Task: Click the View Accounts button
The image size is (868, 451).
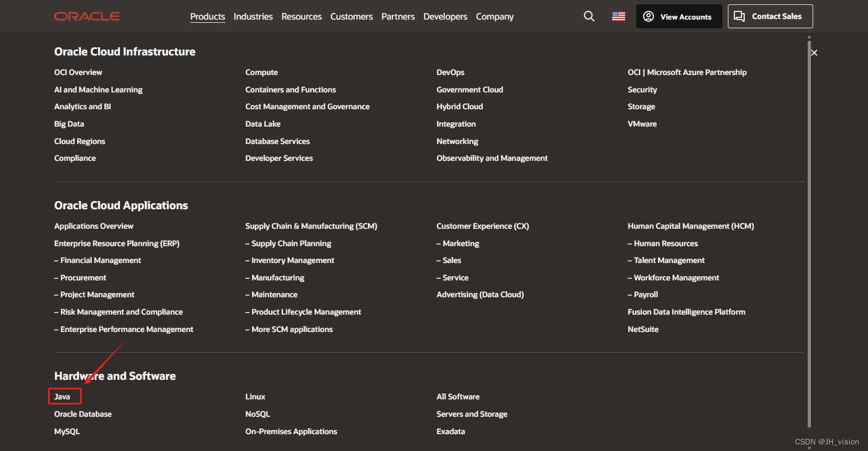Action: pos(679,16)
